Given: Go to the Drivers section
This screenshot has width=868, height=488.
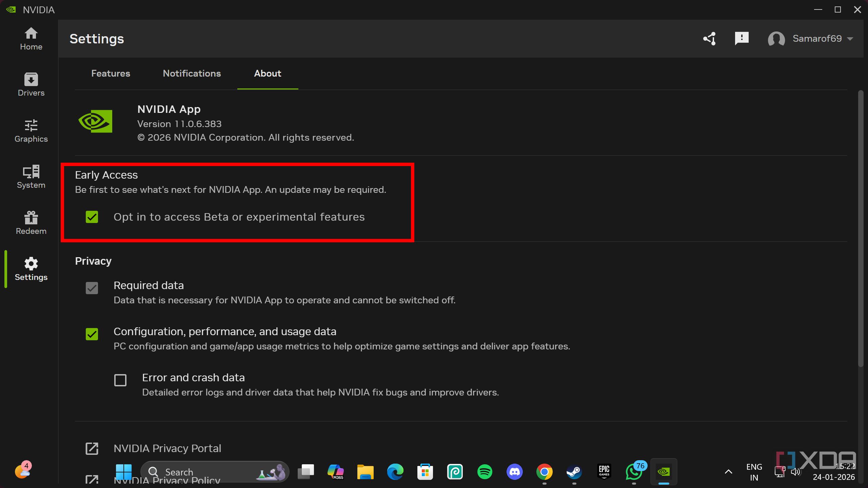Looking at the screenshot, I should (31, 85).
